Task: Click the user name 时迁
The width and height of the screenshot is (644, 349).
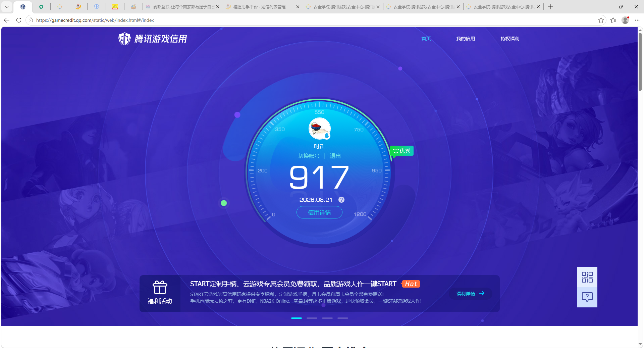Action: tap(319, 147)
